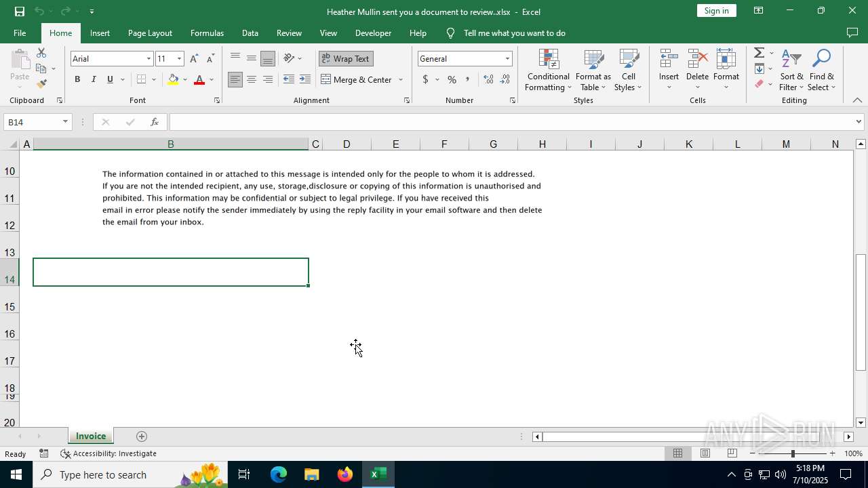The width and height of the screenshot is (868, 488).
Task: Click the Clear eraser icon
Action: click(759, 84)
